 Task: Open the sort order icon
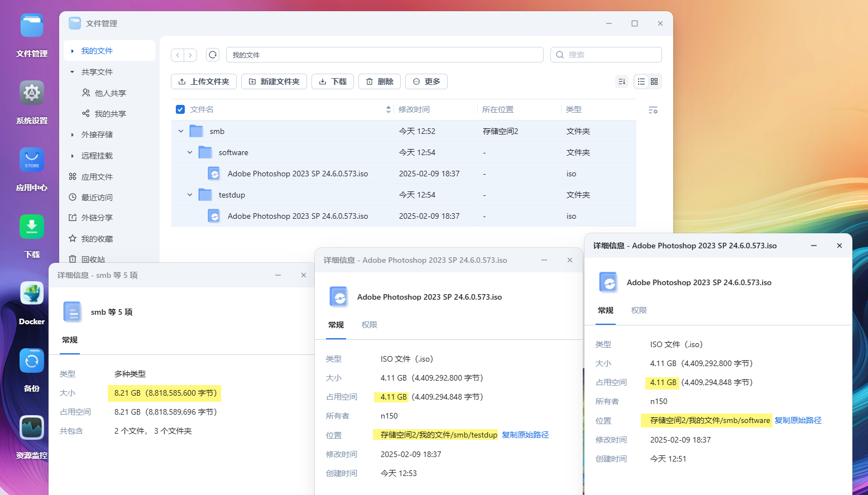pyautogui.click(x=622, y=81)
